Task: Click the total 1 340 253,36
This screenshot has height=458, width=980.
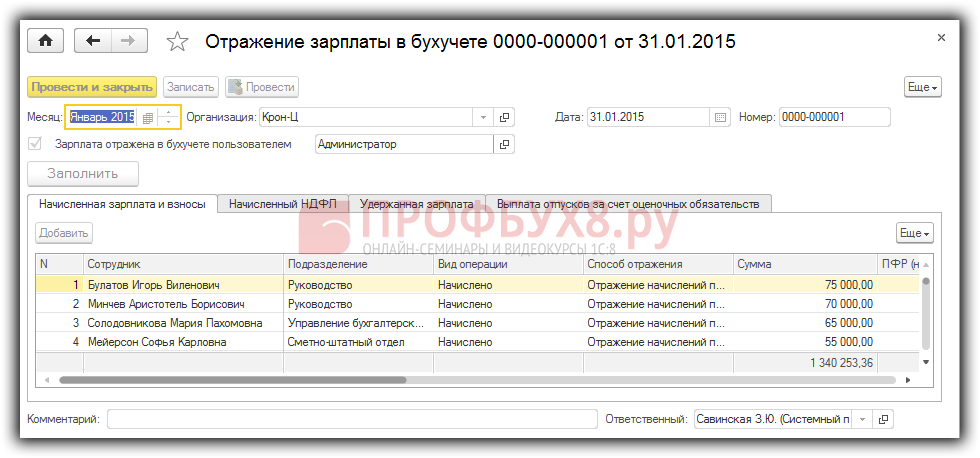Action: click(x=805, y=362)
